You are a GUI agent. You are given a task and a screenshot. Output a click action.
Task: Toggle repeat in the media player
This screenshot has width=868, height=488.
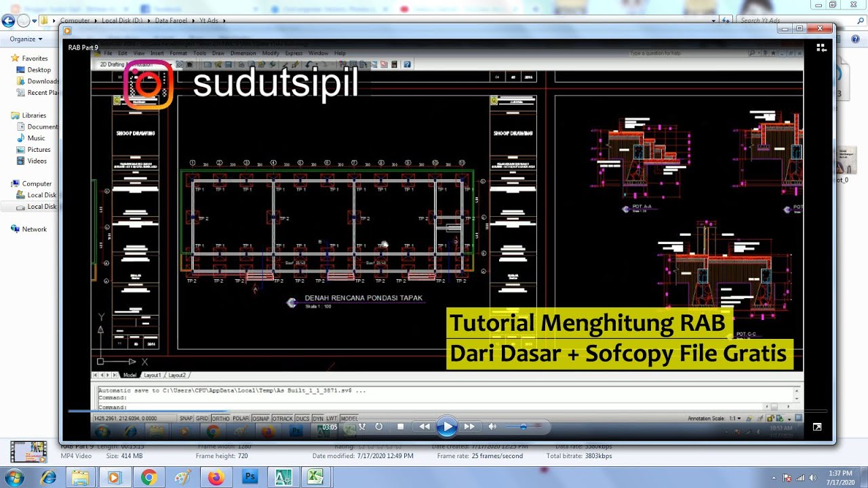click(x=379, y=426)
